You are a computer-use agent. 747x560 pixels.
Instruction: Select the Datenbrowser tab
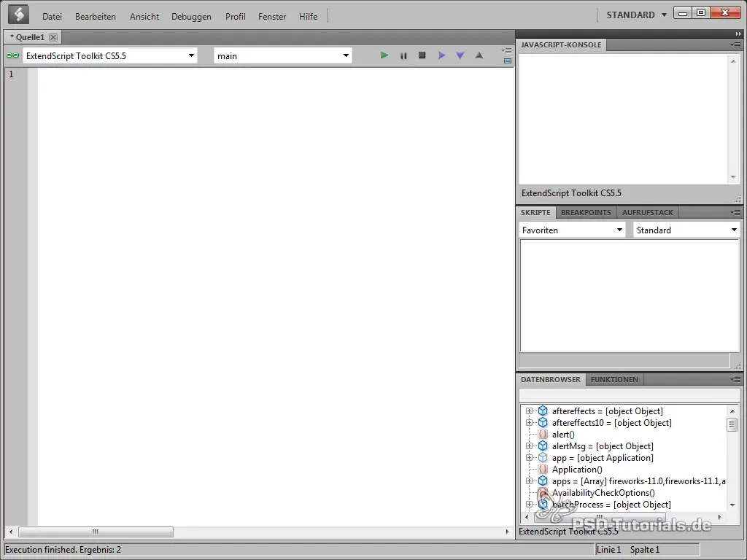point(550,379)
